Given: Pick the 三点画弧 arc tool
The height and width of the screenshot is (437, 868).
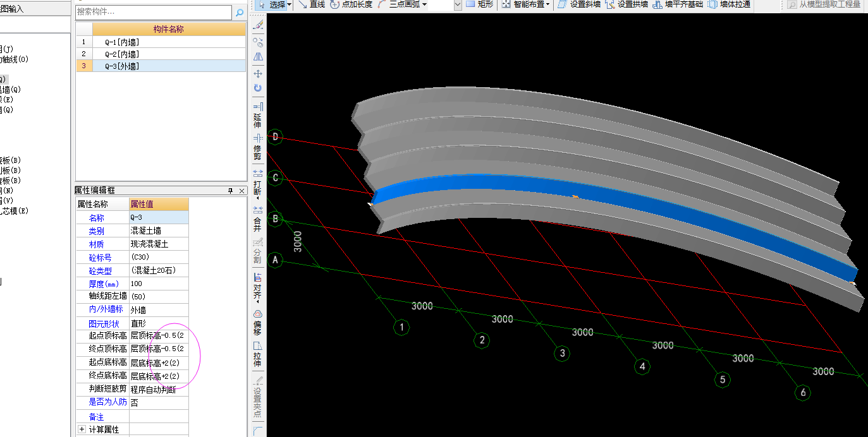Looking at the screenshot, I should click(x=398, y=4).
